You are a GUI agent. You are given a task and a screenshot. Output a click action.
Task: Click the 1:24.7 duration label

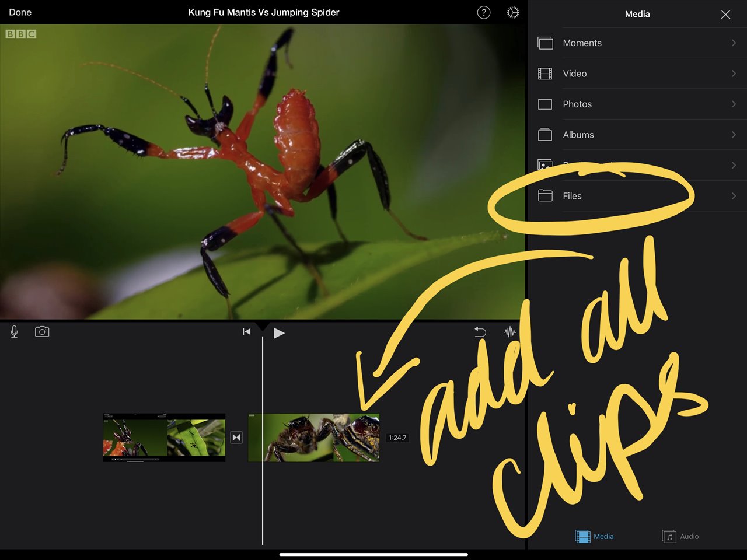click(397, 437)
